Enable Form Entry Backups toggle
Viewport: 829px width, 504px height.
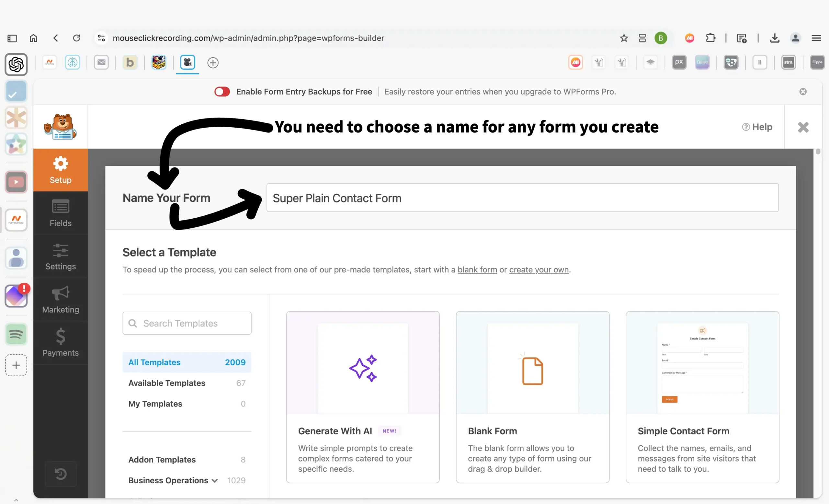pos(222,92)
